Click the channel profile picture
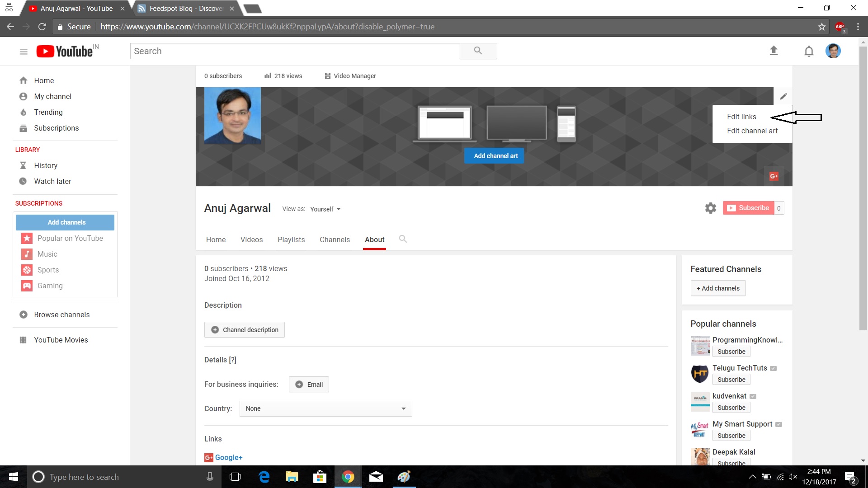The image size is (868, 488). 232,116
